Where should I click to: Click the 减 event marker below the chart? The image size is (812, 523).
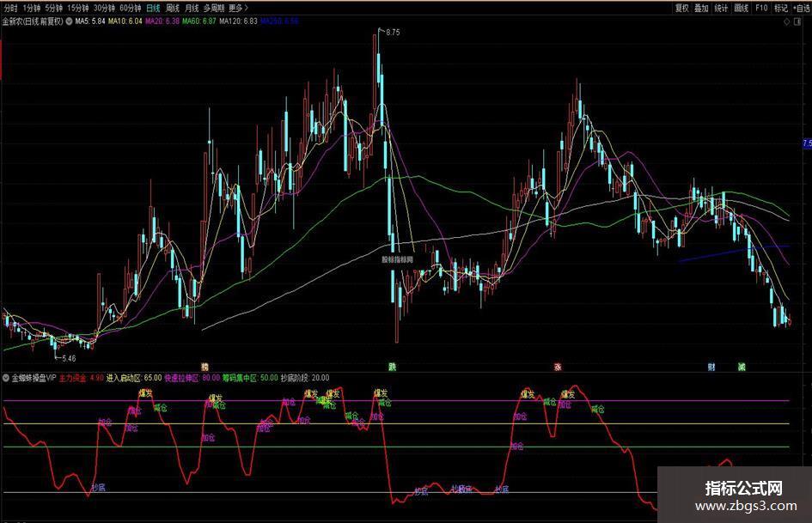pyautogui.click(x=741, y=366)
